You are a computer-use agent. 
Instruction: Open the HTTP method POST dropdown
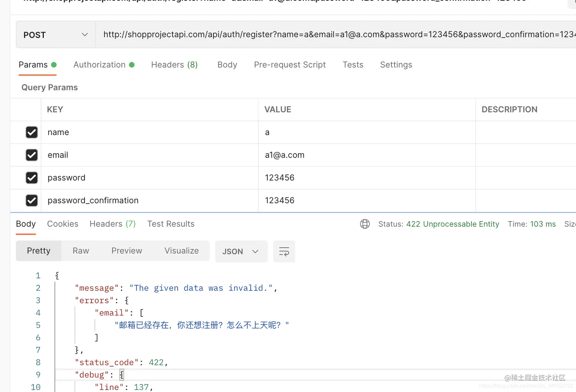(x=56, y=35)
